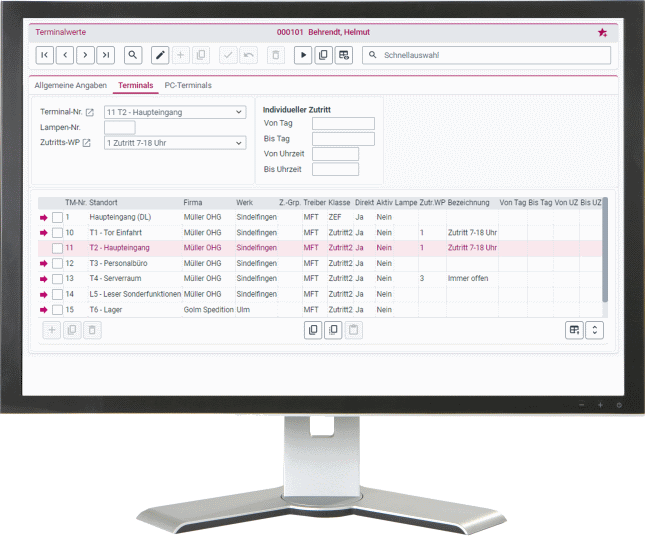Tick checkbox for T1 - Tor Einfahrt row
Viewport: 645px width, 536px height.
[57, 232]
